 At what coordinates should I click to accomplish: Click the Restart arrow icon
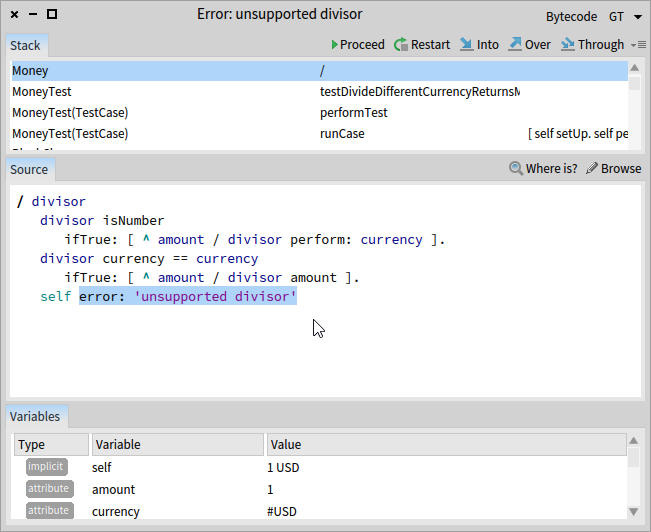tap(401, 44)
